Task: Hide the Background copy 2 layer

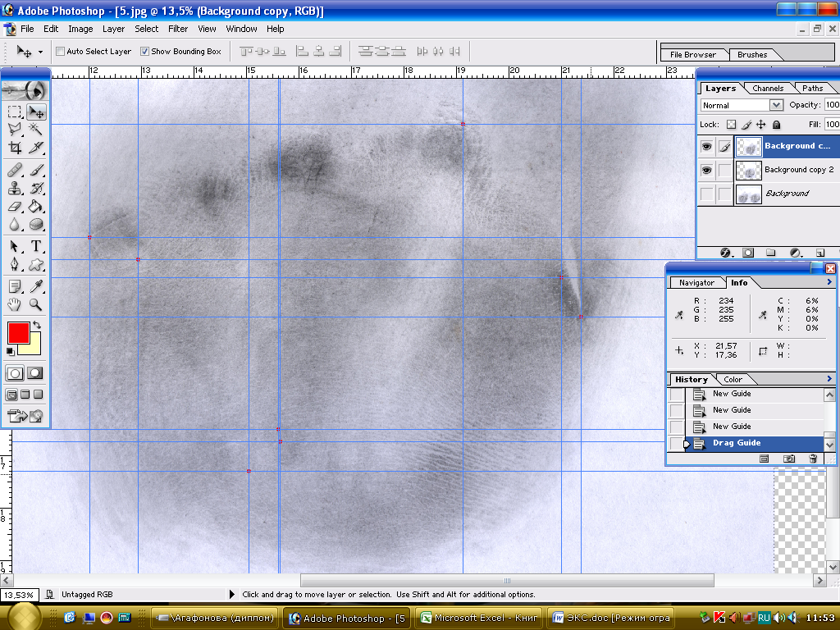Action: click(x=705, y=170)
